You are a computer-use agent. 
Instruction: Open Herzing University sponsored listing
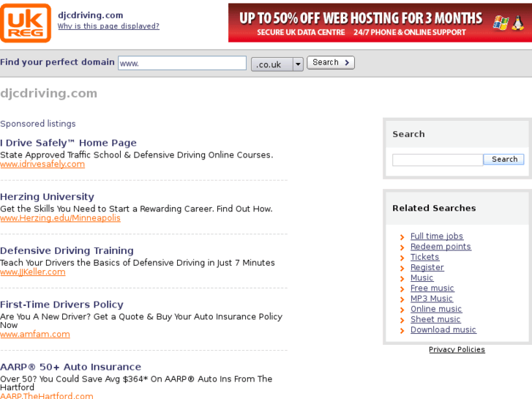tap(47, 197)
